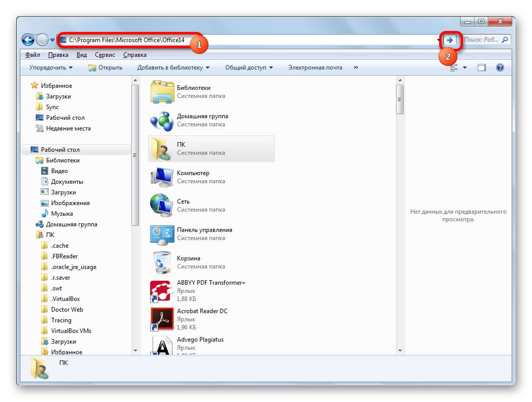
Task: Show more toolbar commands chevron
Action: (x=356, y=67)
